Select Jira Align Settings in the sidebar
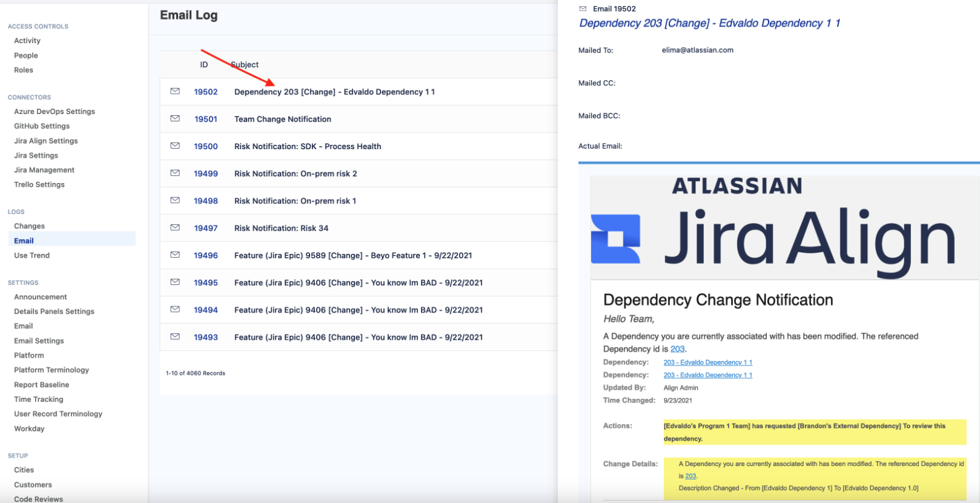 pyautogui.click(x=46, y=141)
